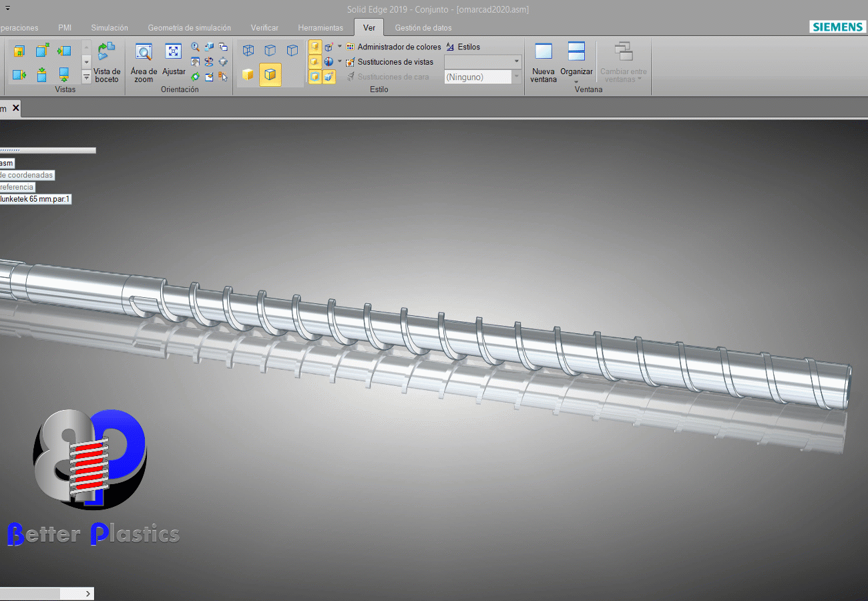Select the yellow-and-blue overlapping squares view icon

point(19,51)
